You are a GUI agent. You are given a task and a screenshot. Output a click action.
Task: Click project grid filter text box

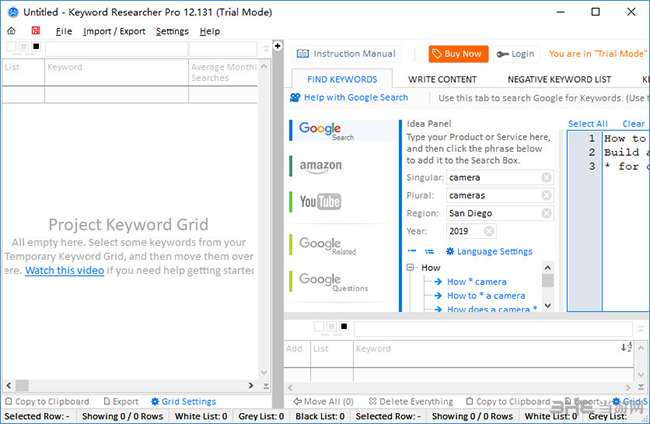[x=116, y=49]
